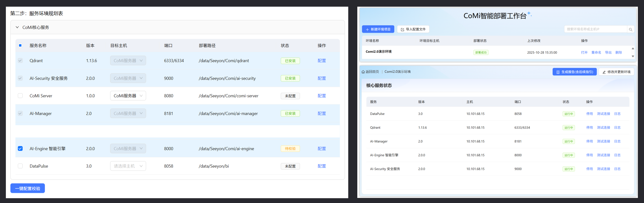Click 日志 link for DataPulse service
The image size is (644, 203).
tap(617, 114)
